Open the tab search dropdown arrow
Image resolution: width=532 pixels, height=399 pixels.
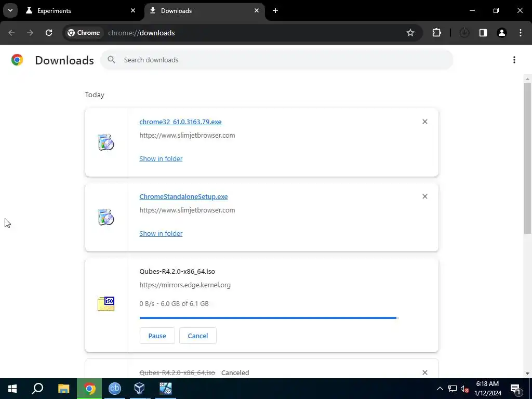pos(10,10)
